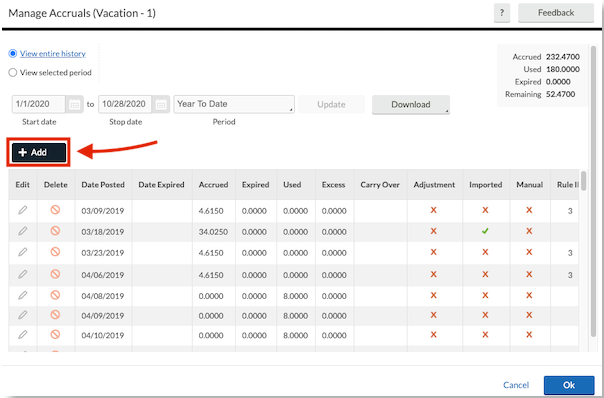Click the blue Ok button
The width and height of the screenshot is (604, 398).
569,385
